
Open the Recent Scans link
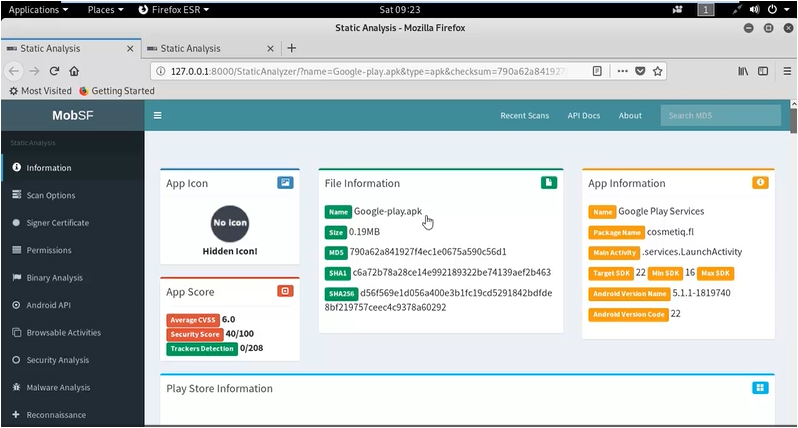pos(524,116)
